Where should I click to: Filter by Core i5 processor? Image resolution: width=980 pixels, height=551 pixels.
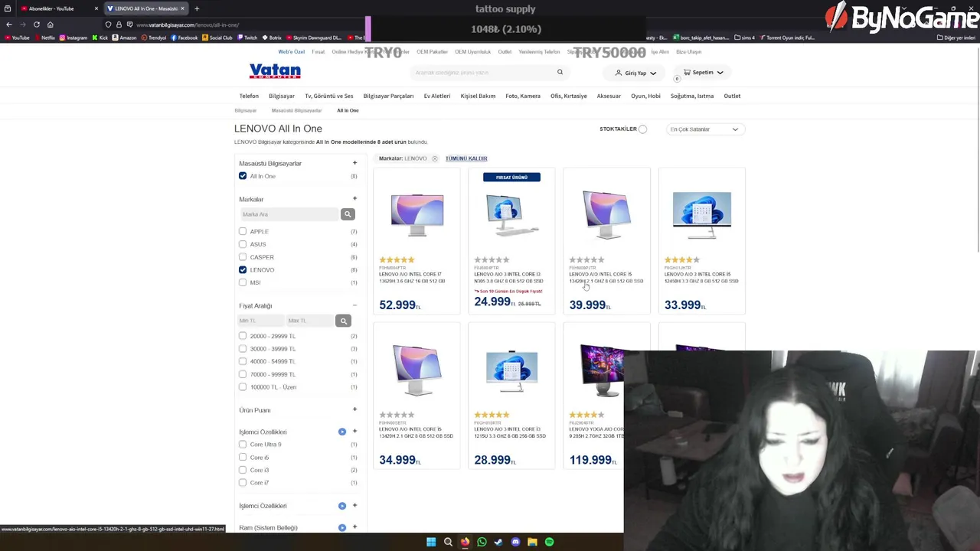(x=243, y=457)
